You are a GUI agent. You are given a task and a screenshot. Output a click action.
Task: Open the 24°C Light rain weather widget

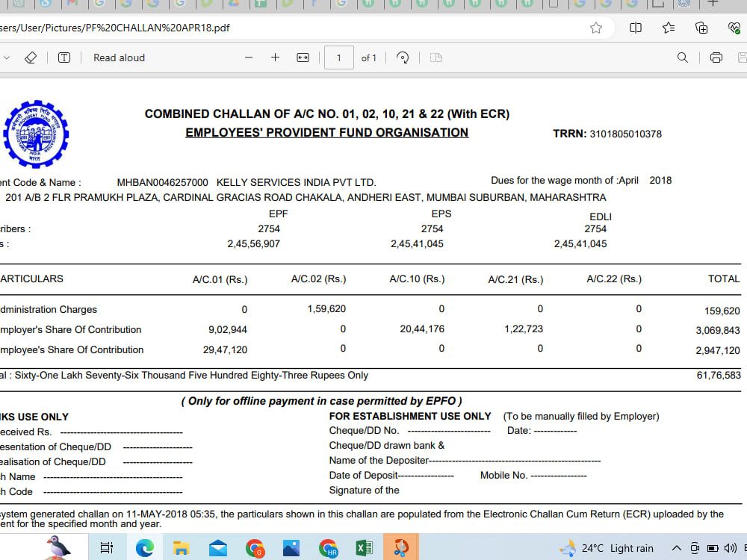click(x=607, y=548)
